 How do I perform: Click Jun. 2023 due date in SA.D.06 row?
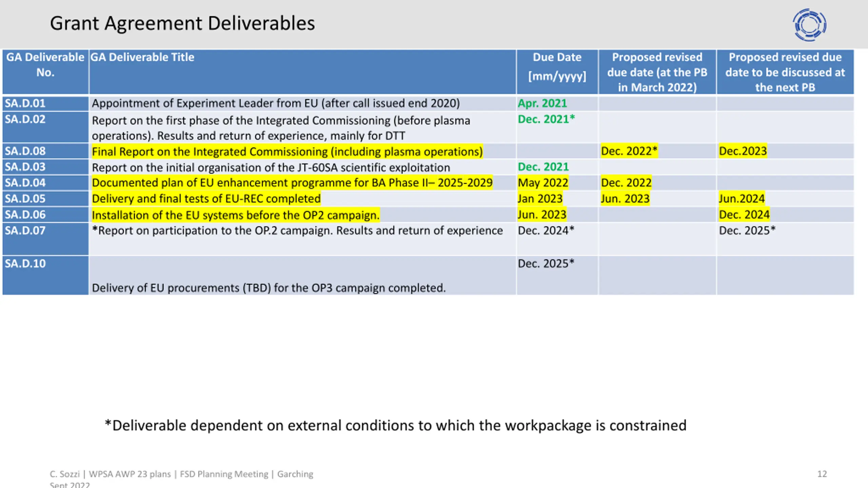(x=542, y=215)
